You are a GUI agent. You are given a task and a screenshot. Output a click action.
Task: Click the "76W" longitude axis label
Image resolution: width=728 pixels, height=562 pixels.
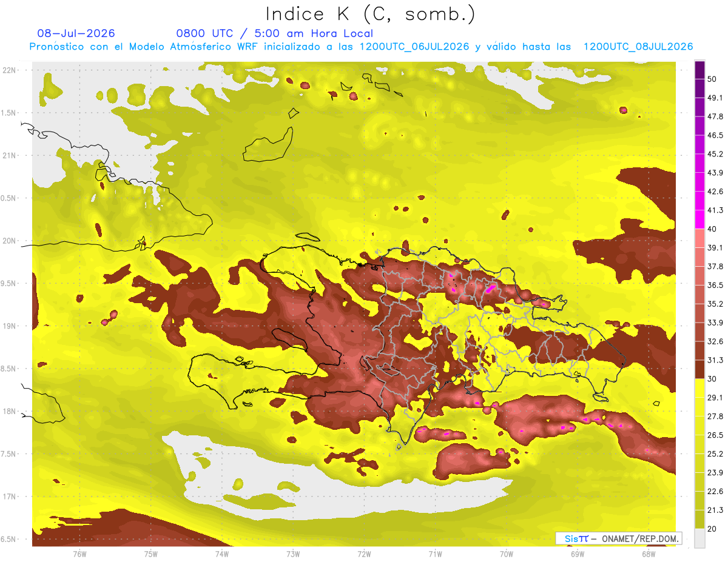coord(79,554)
